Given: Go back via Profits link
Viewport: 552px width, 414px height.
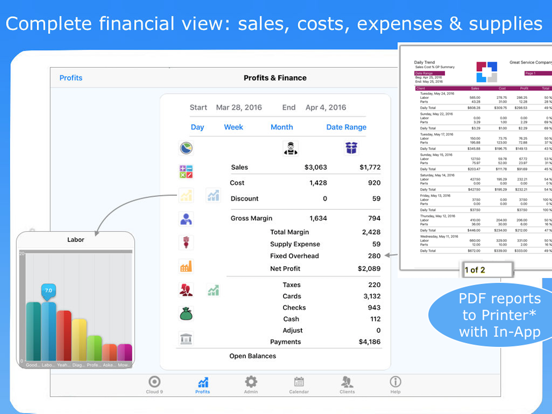Looking at the screenshot, I should pos(71,78).
